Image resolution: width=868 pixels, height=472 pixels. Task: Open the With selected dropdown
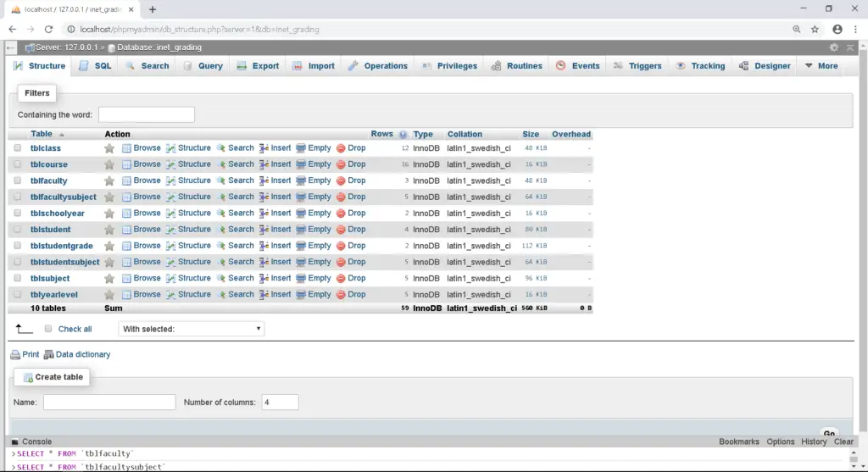(192, 329)
